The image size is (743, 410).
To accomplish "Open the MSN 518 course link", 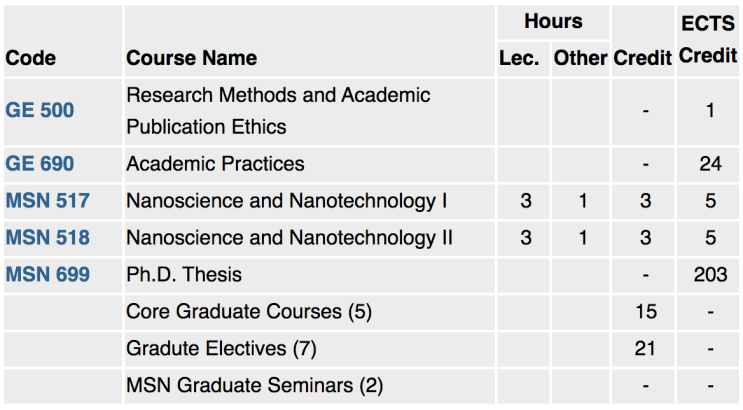I will click(x=47, y=238).
